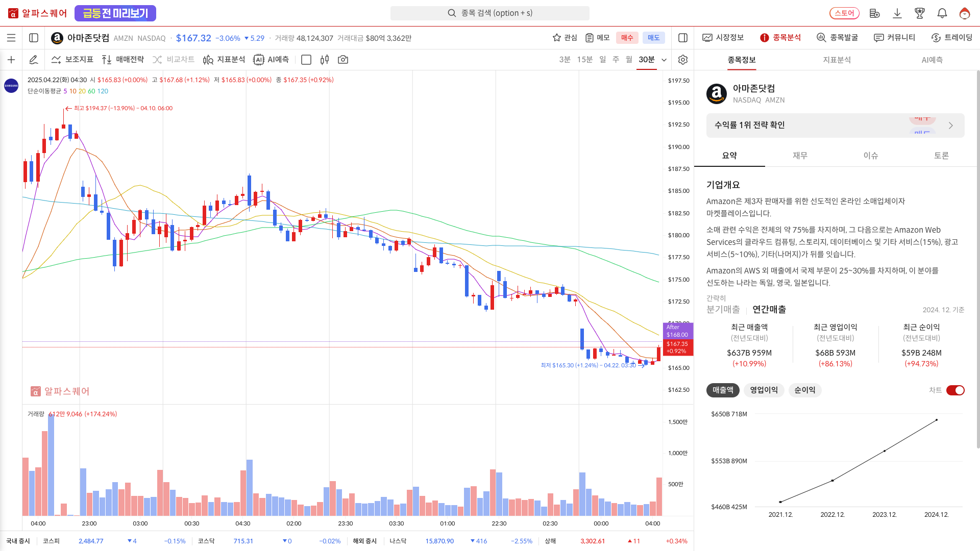Open 종목발굴 stock discovery tab

pyautogui.click(x=838, y=38)
